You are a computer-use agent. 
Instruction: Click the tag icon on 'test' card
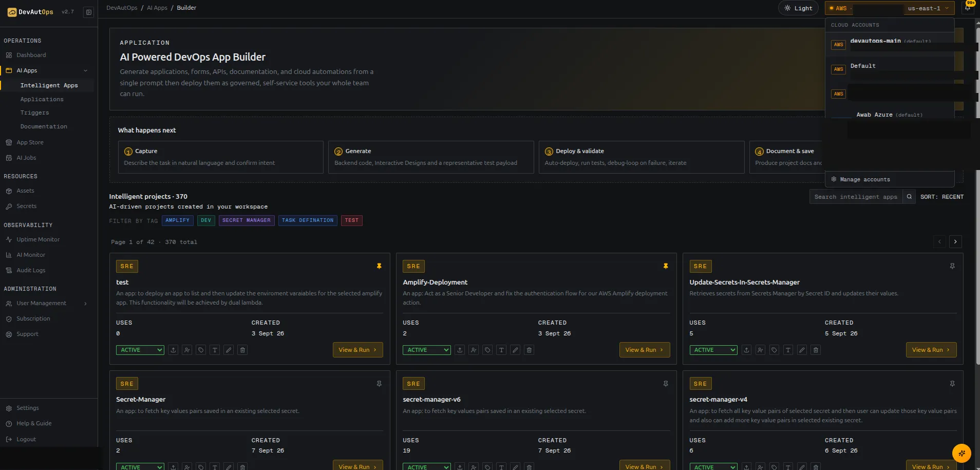201,350
